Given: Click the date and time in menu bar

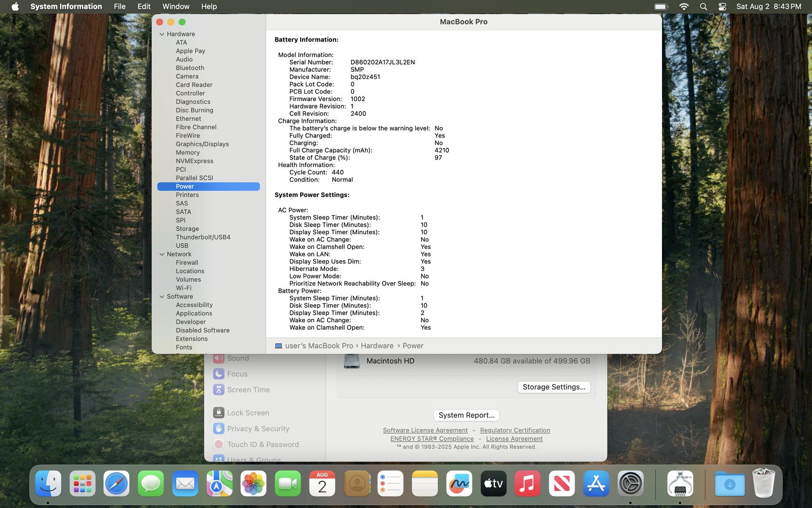Looking at the screenshot, I should coord(769,7).
